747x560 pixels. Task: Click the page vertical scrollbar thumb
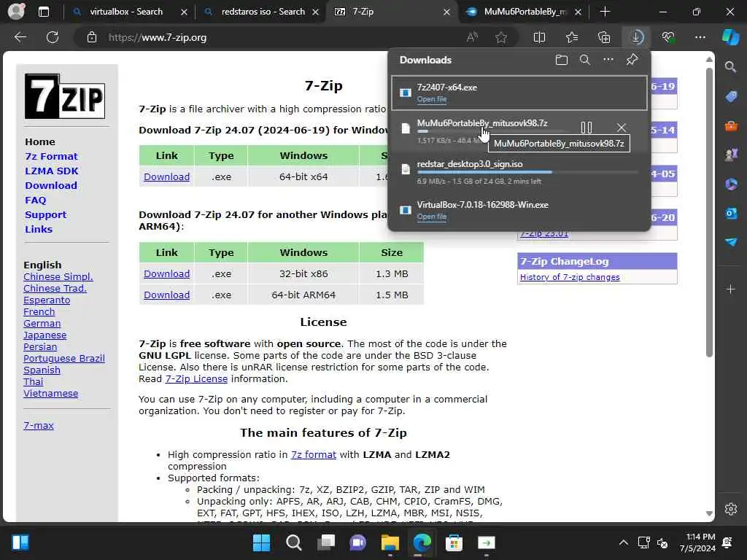point(709,213)
